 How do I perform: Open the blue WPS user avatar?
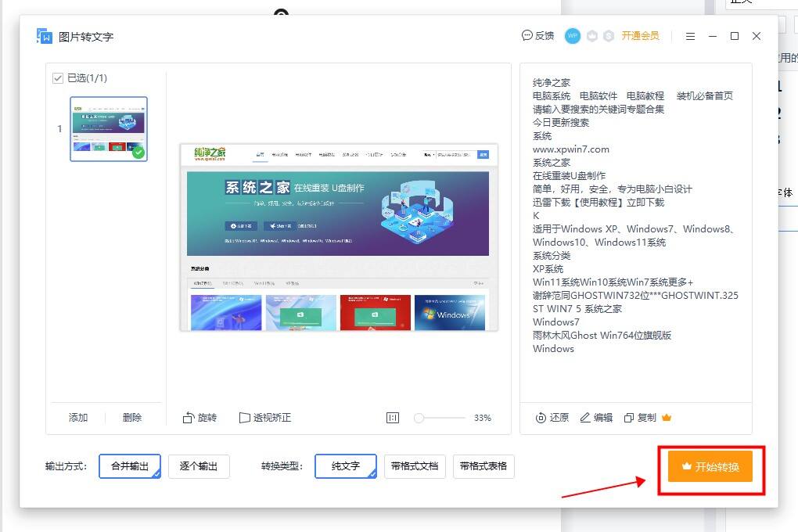coord(573,36)
